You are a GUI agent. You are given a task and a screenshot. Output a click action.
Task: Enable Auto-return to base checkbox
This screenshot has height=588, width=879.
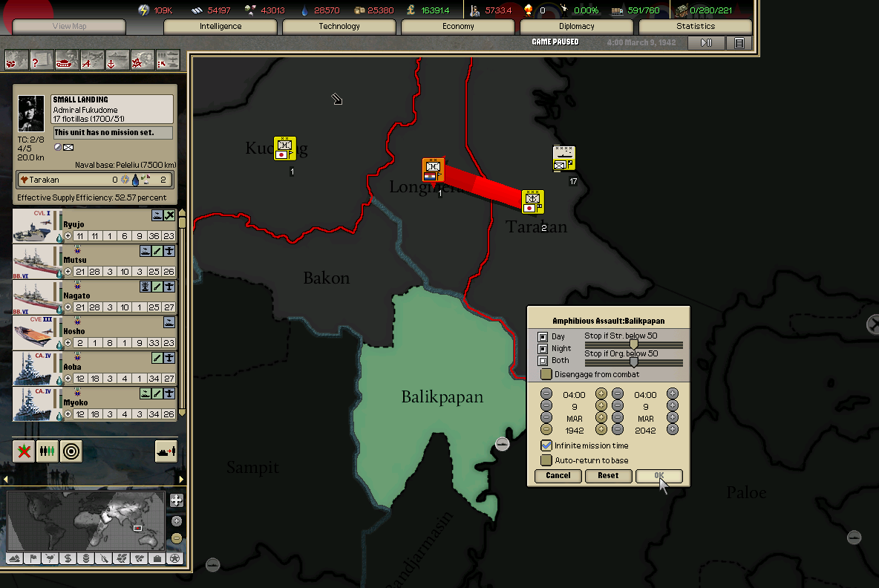tap(546, 460)
